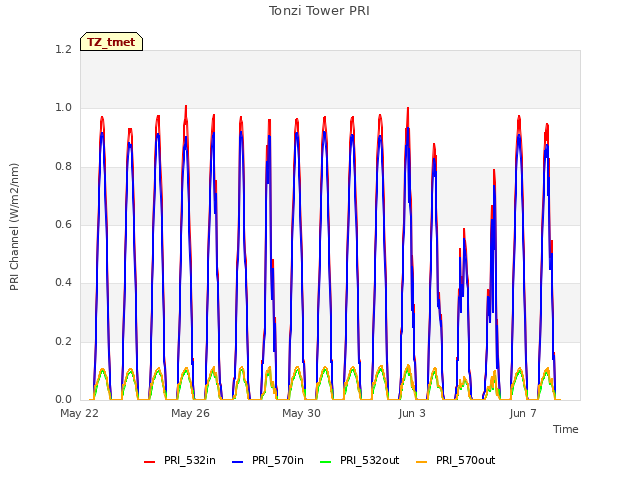Screen dimensions: 640x480
Task: Click the Jun 7 x-axis label
Action: coord(523,413)
